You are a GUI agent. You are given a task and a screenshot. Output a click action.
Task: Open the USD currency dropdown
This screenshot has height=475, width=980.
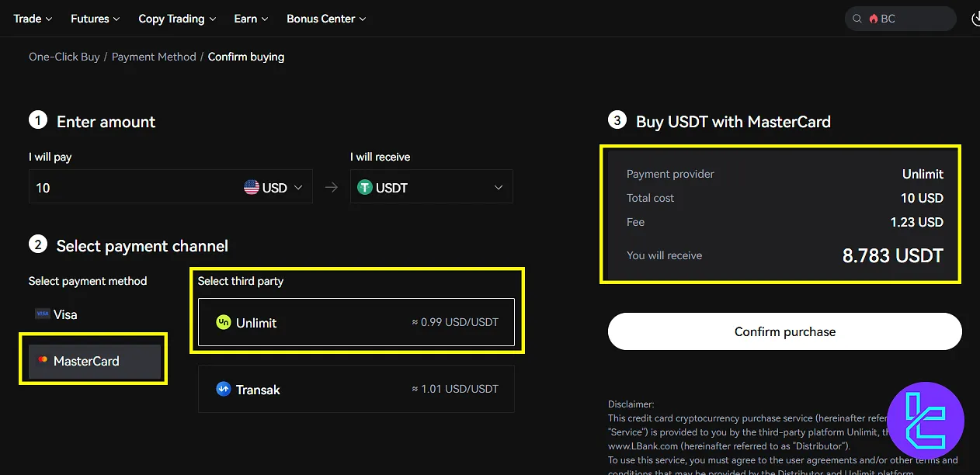(x=273, y=187)
